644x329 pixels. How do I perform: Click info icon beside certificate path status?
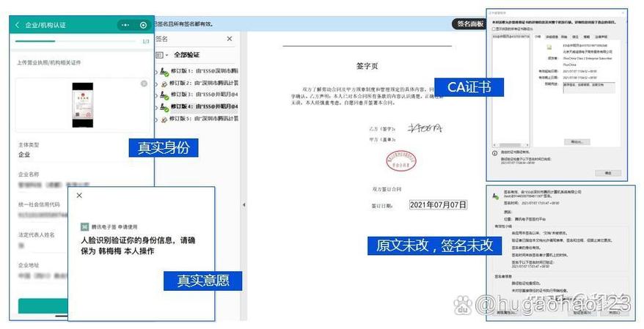tap(495, 153)
